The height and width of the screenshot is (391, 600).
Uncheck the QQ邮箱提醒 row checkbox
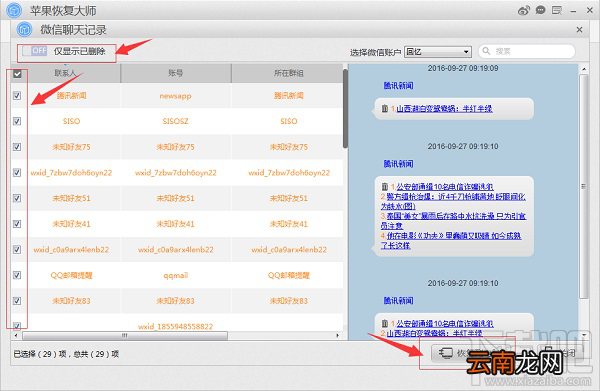[17, 275]
